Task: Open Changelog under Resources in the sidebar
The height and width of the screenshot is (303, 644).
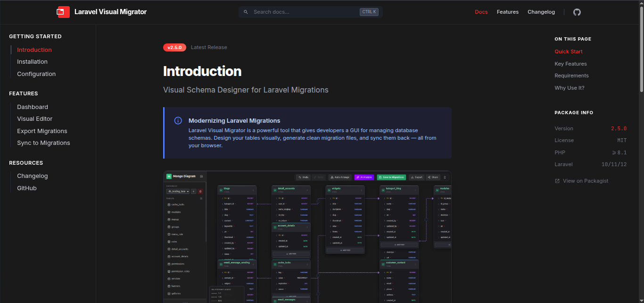Action: click(x=33, y=176)
